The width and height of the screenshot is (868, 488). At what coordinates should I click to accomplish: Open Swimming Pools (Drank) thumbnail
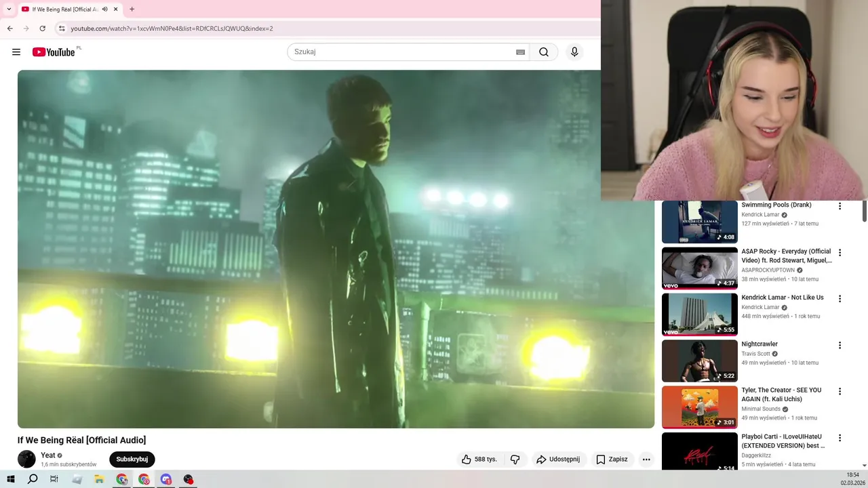pos(700,222)
